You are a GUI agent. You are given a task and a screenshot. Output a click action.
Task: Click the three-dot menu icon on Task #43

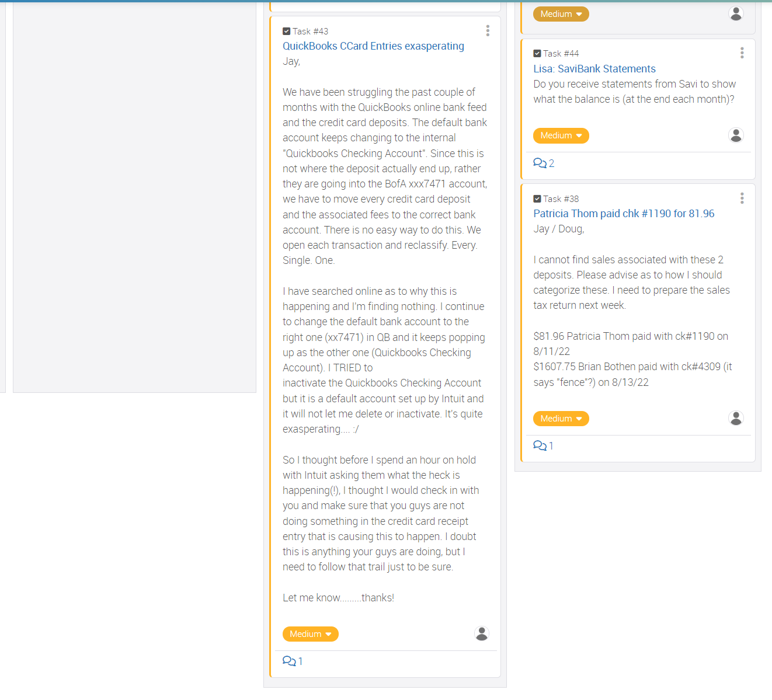click(488, 30)
